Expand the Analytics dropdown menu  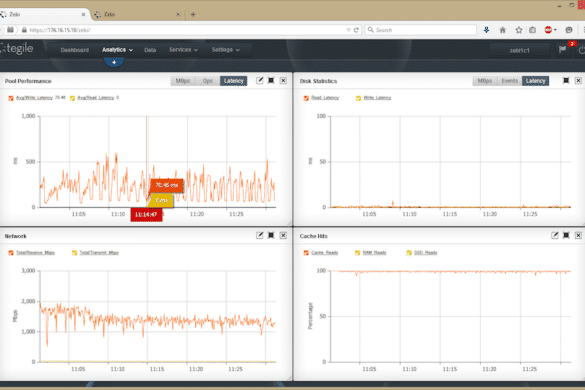click(117, 50)
